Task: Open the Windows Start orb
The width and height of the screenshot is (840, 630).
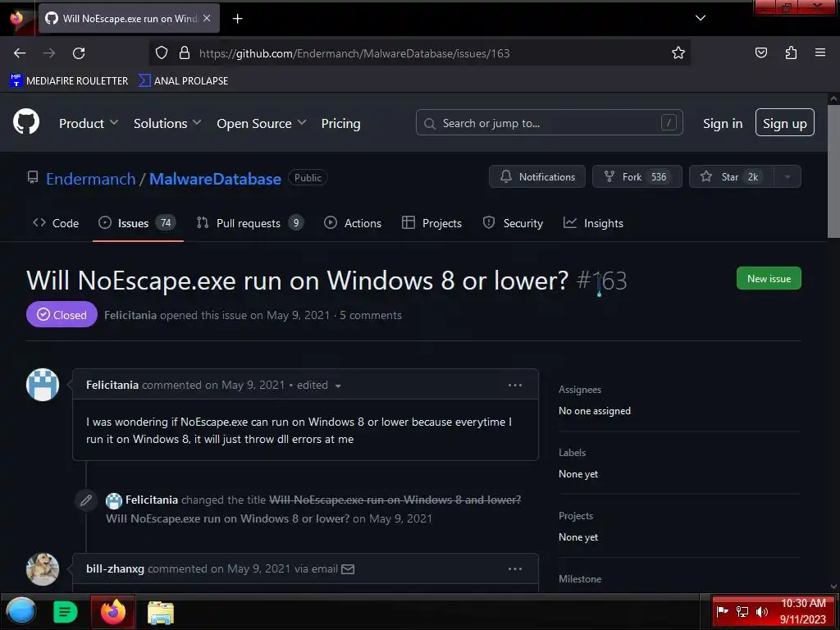Action: coord(21,611)
